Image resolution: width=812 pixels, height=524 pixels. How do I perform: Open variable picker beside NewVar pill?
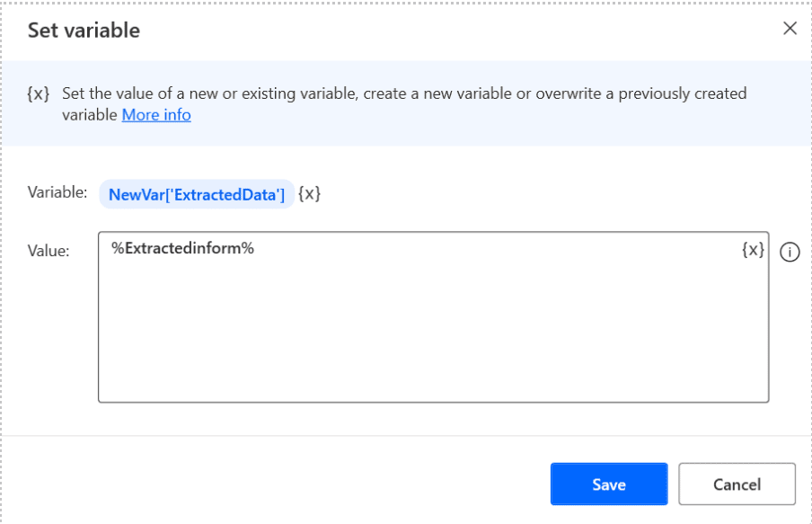point(309,194)
